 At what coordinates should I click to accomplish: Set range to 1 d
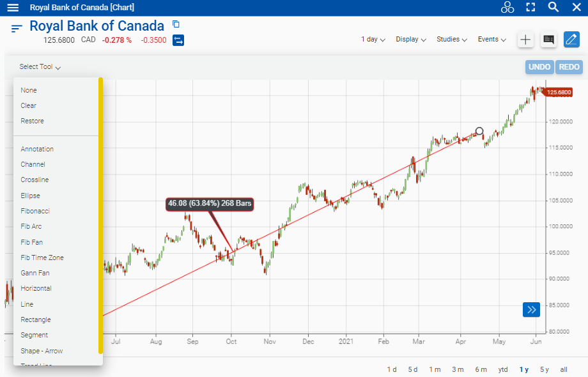coord(392,369)
